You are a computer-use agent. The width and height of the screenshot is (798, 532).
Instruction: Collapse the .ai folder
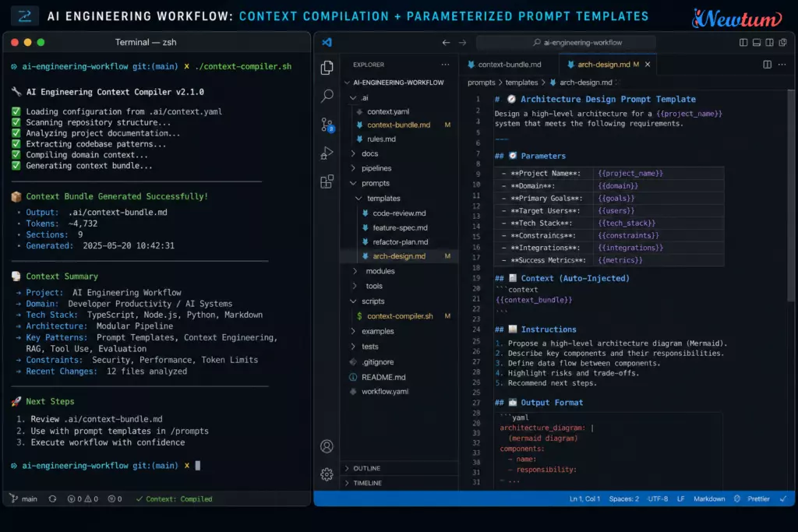[353, 97]
